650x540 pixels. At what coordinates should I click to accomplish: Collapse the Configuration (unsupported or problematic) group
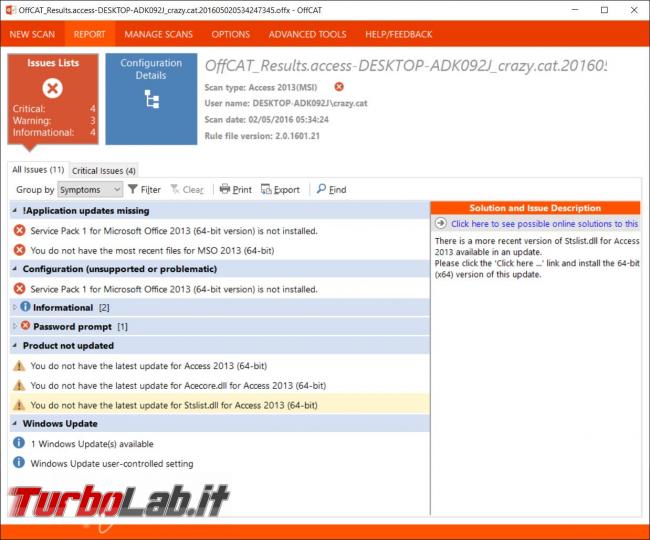click(15, 269)
